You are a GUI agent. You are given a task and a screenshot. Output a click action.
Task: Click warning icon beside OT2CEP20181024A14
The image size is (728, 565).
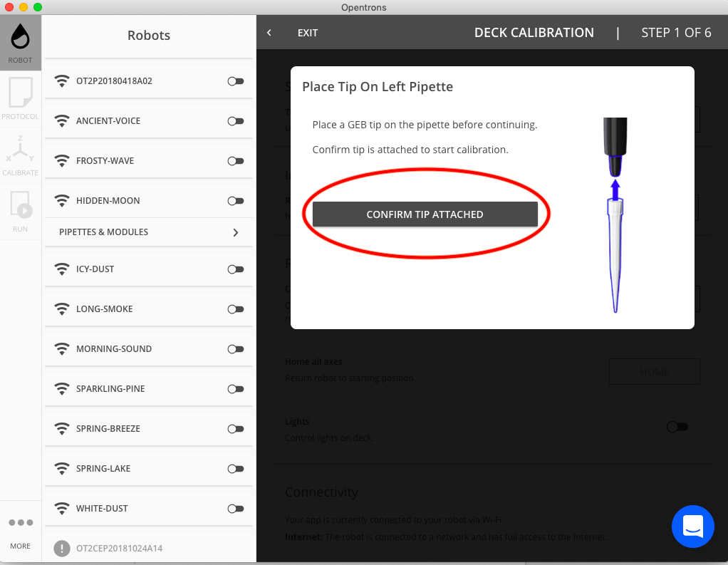[62, 549]
